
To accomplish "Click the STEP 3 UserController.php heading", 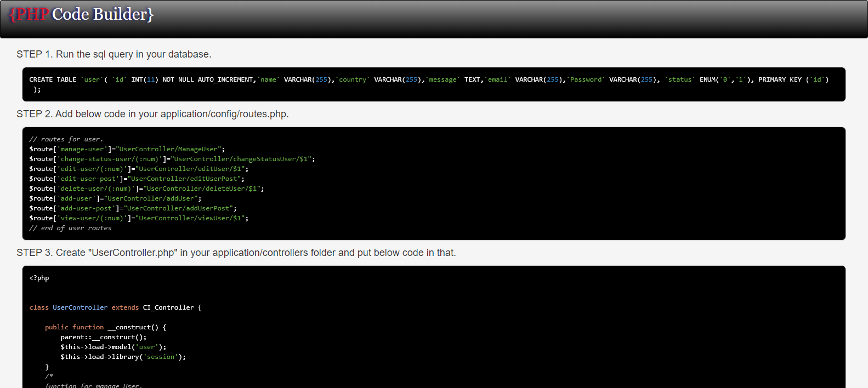I will click(236, 253).
